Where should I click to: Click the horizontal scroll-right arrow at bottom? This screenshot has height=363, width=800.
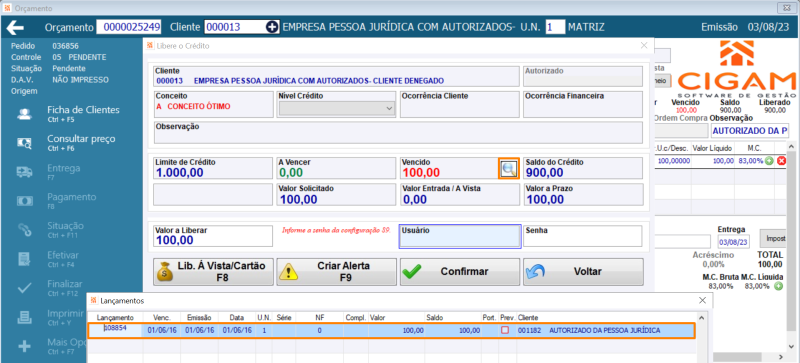click(781, 356)
